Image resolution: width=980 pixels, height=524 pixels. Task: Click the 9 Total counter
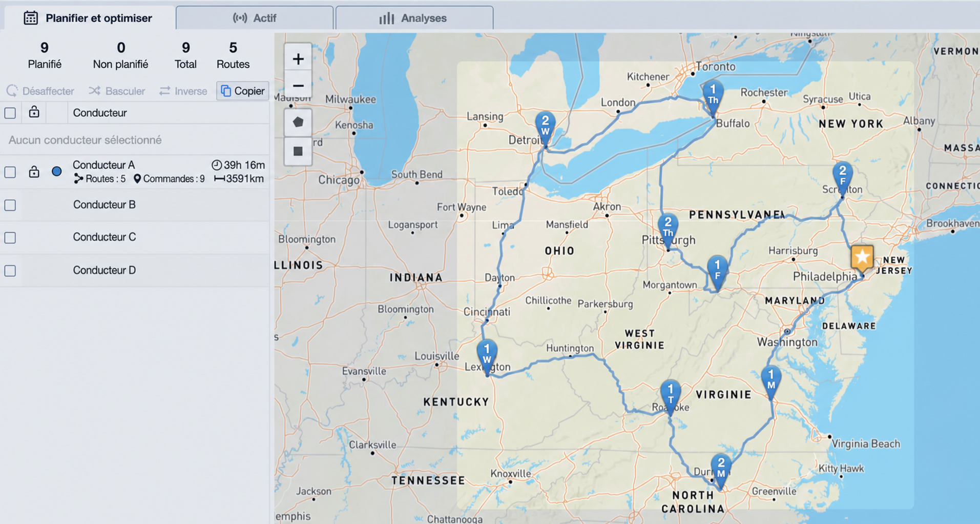185,55
